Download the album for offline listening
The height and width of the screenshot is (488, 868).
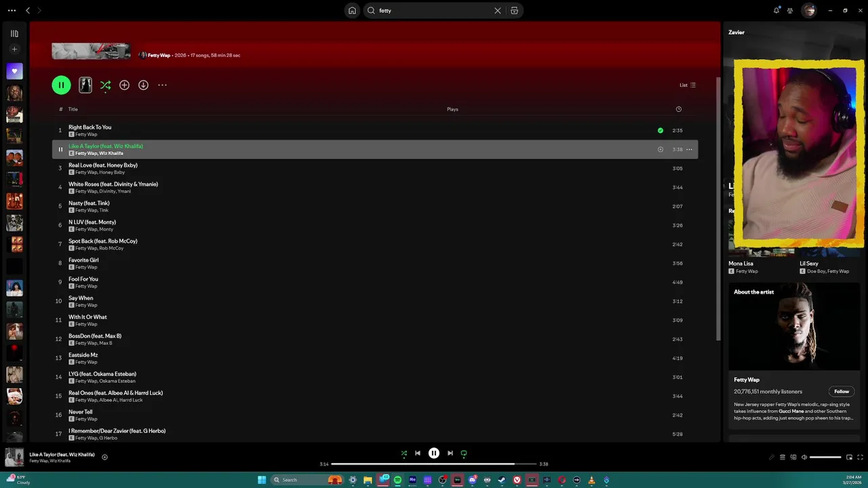143,85
